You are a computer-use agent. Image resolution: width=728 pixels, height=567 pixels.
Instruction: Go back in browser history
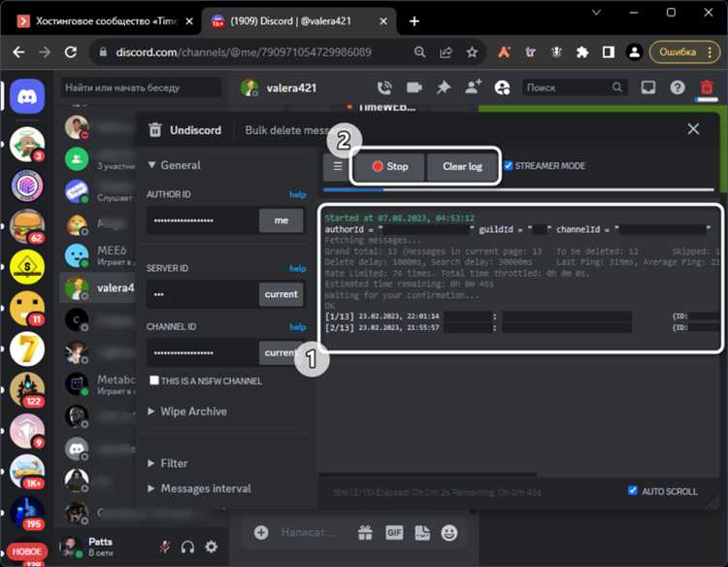pyautogui.click(x=19, y=52)
